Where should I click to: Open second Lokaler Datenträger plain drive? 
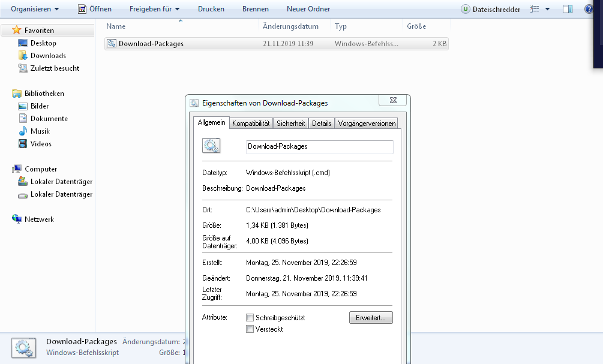61,194
